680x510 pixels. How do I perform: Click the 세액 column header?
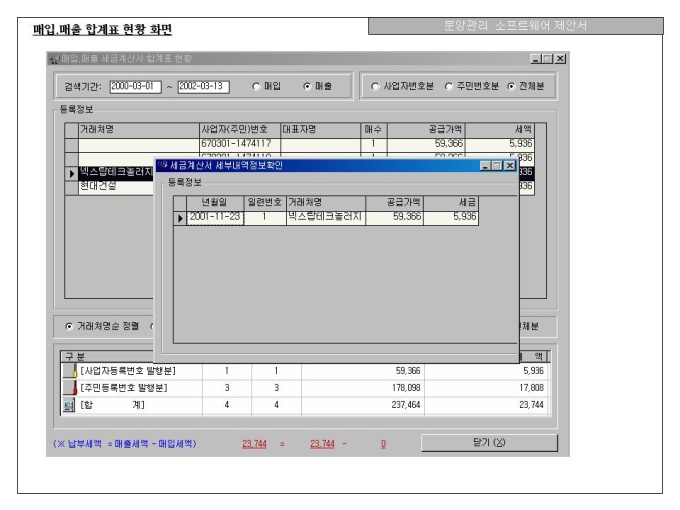(500, 130)
